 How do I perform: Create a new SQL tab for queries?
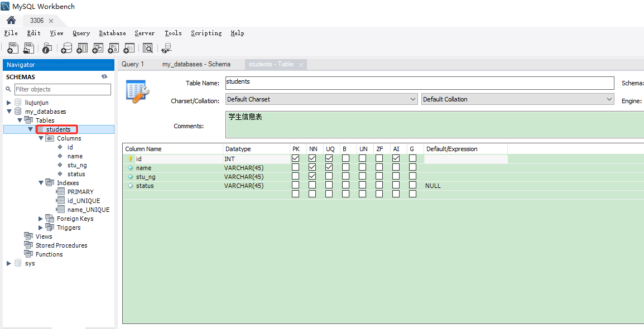click(x=13, y=48)
